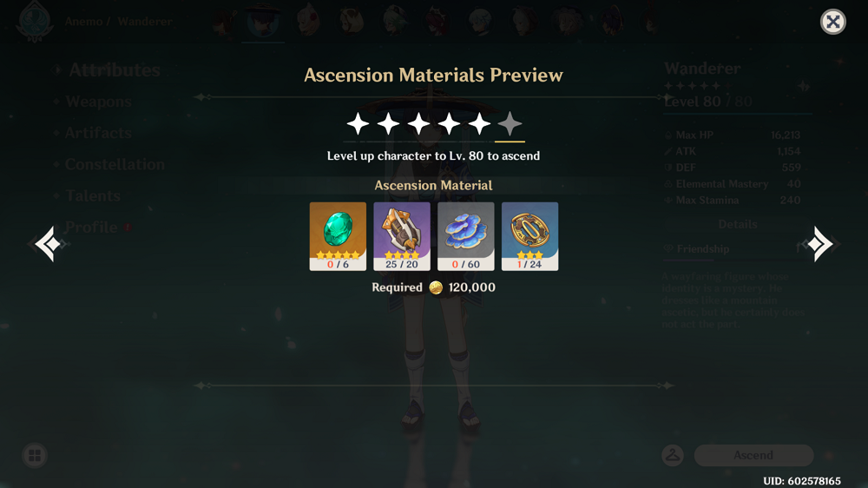Viewport: 868px width, 488px height.
Task: Open the grid menu button bottom-left
Action: 35,455
